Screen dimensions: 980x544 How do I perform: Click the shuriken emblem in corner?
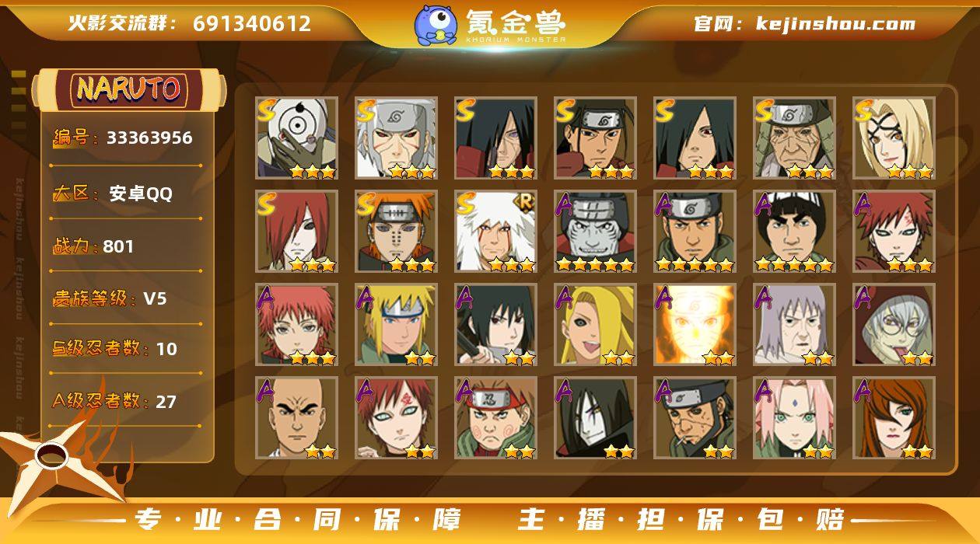(54, 457)
